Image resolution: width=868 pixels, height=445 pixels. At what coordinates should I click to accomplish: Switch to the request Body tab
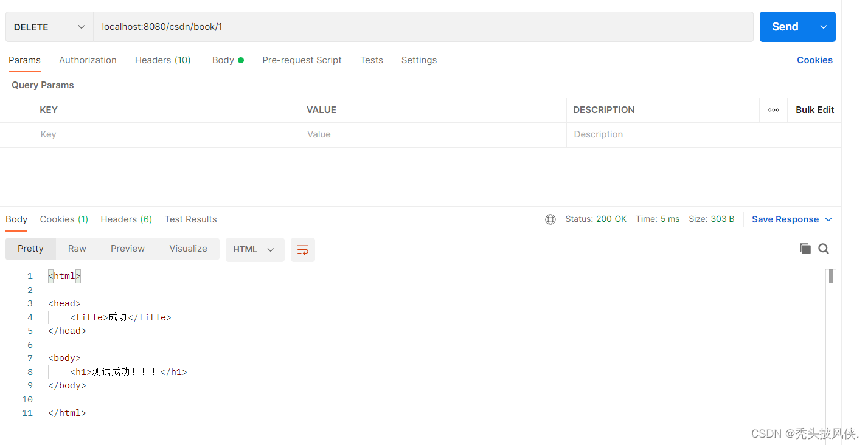point(228,60)
